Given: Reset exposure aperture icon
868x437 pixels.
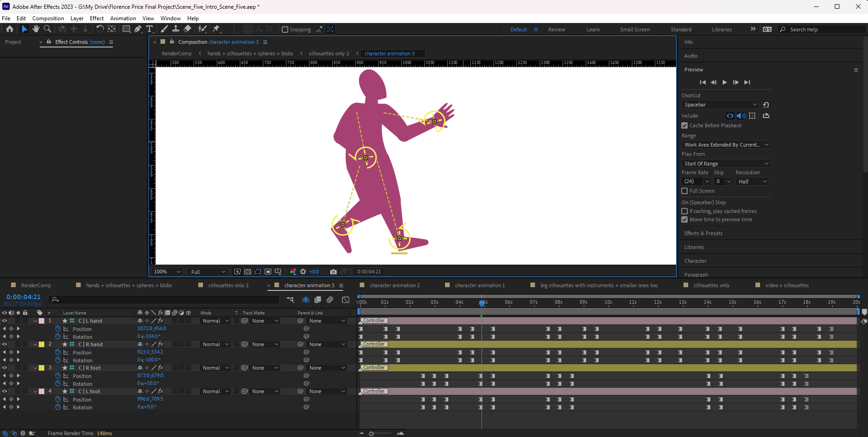Looking at the screenshot, I should point(303,272).
